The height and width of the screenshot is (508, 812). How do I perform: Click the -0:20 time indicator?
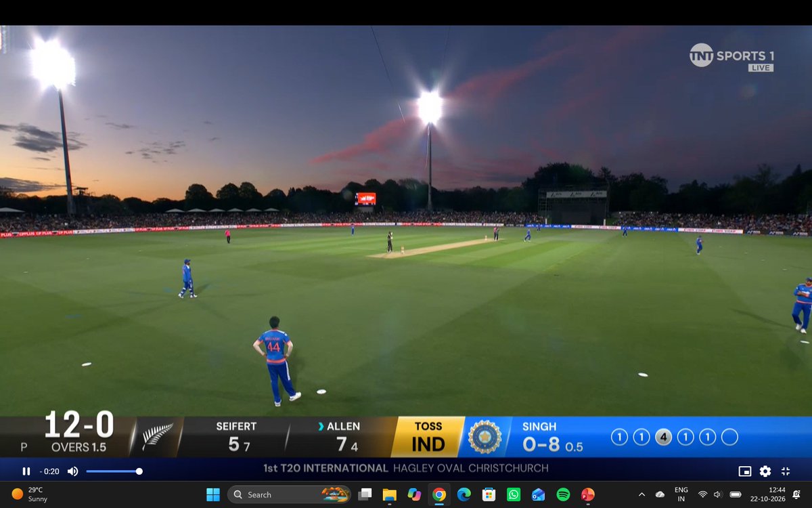point(49,471)
